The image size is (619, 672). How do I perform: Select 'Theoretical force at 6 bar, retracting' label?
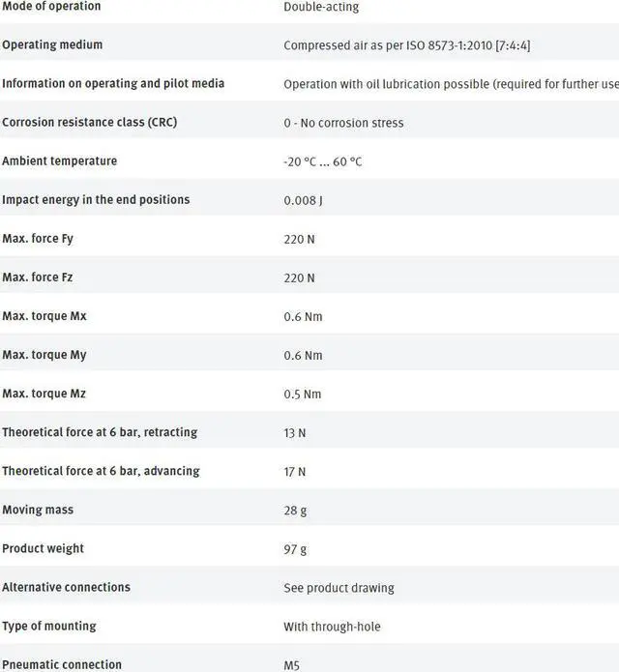pos(101,432)
